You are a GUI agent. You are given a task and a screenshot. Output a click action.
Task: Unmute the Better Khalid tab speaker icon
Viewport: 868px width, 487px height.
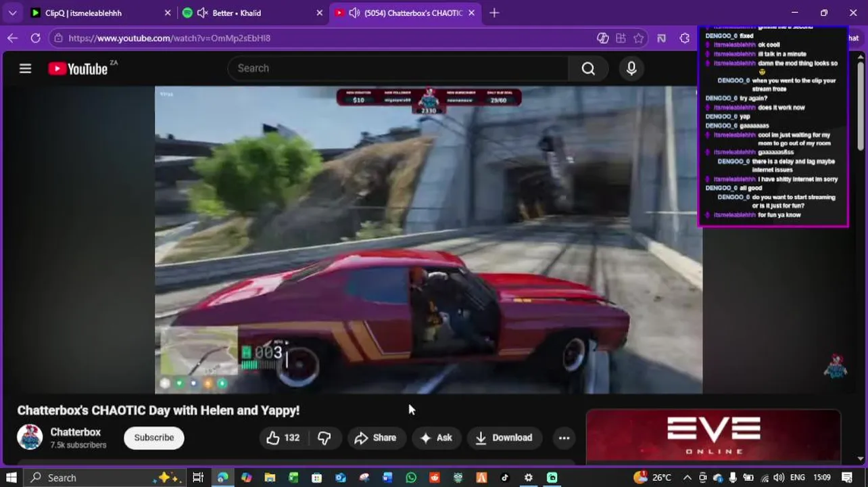[201, 13]
